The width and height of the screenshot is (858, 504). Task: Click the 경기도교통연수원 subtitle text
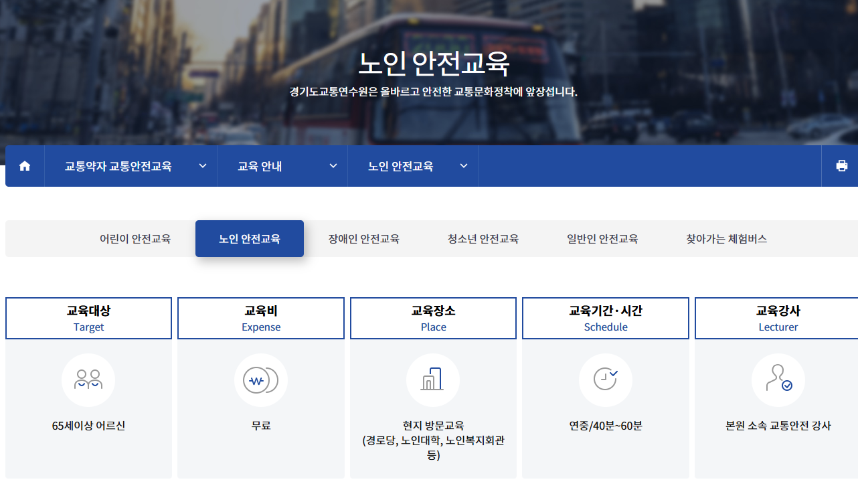tap(434, 92)
